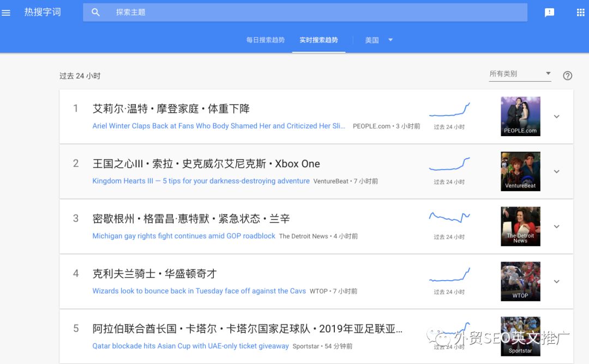589x364 pixels.
Task: Click the 热搜字词 page title
Action: coord(43,13)
